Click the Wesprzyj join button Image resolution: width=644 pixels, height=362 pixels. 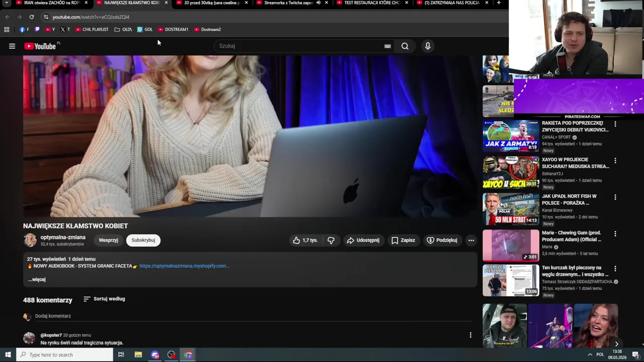coord(109,240)
